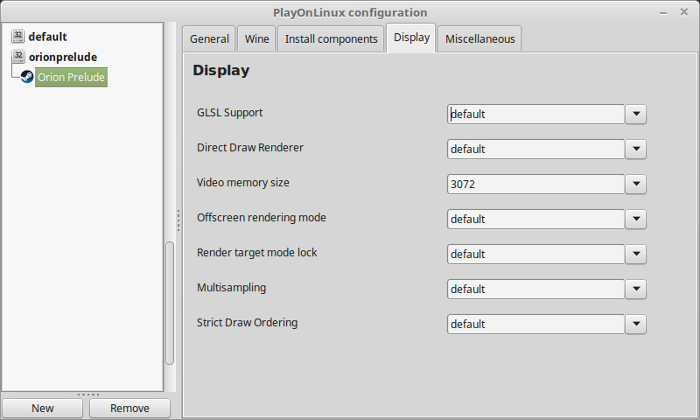Open the GLSL Support dropdown arrow
The height and width of the screenshot is (420, 700).
(x=636, y=114)
